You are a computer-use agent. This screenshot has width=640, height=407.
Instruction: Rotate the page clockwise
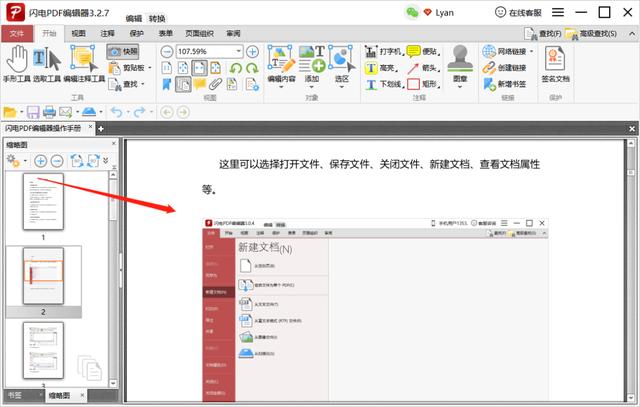pyautogui.click(x=252, y=68)
